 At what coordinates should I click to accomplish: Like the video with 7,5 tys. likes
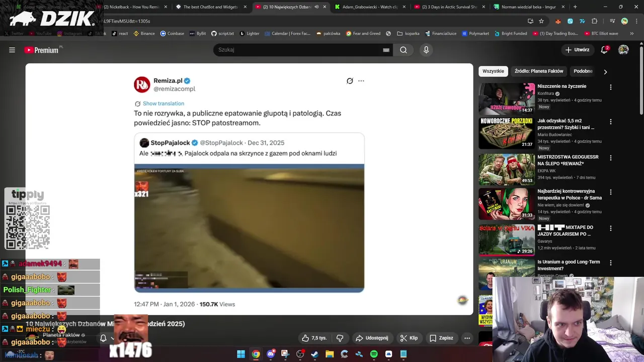(314, 338)
